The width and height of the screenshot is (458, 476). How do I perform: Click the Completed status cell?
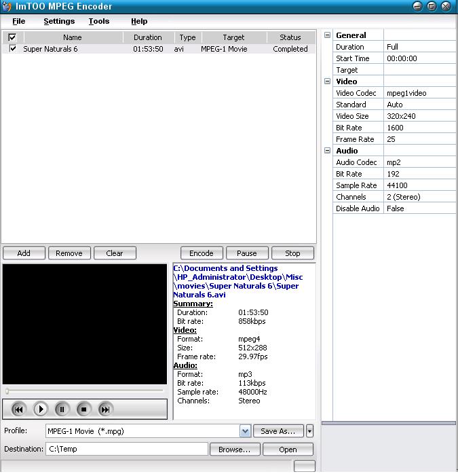pyautogui.click(x=290, y=49)
